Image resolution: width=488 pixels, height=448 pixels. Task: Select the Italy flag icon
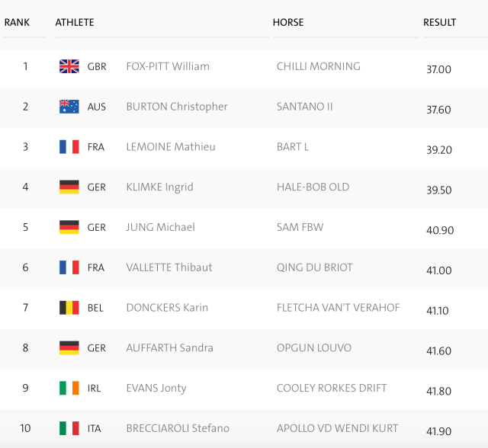point(69,428)
